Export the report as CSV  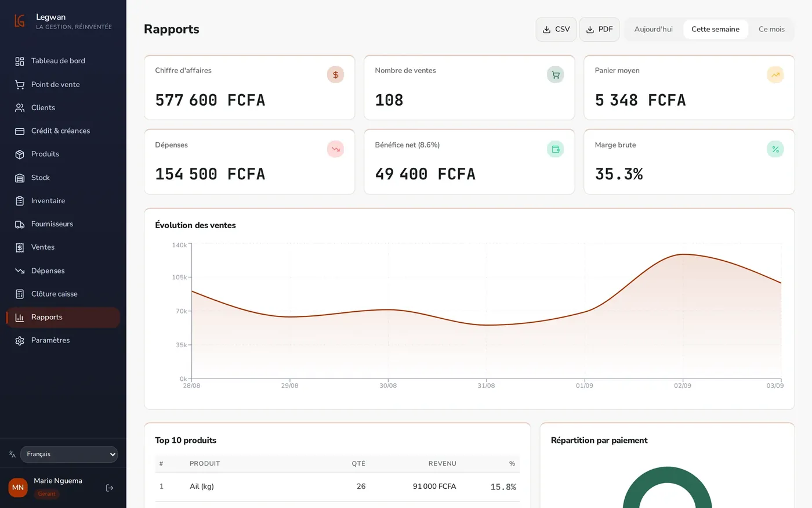point(556,29)
